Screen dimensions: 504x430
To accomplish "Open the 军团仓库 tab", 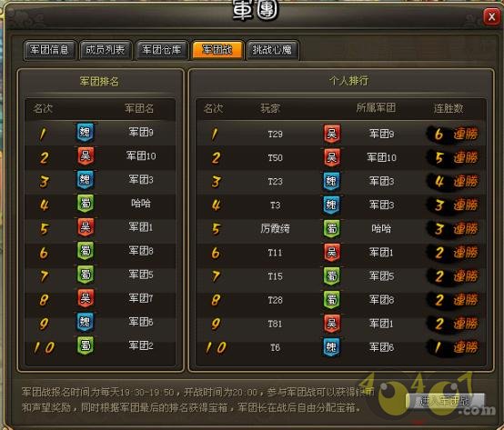I will click(x=161, y=50).
